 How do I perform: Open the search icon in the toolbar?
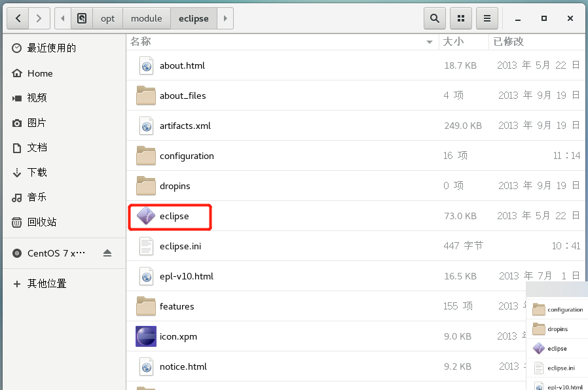point(434,18)
